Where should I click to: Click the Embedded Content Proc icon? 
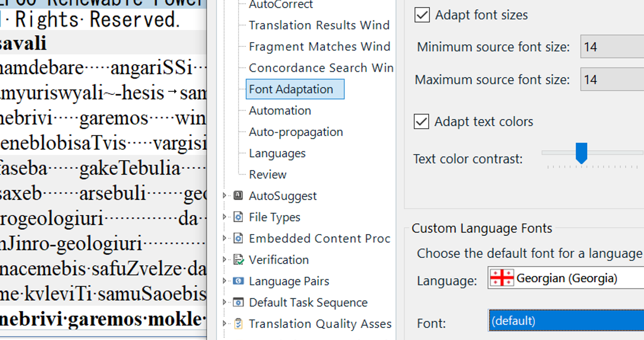(x=238, y=238)
